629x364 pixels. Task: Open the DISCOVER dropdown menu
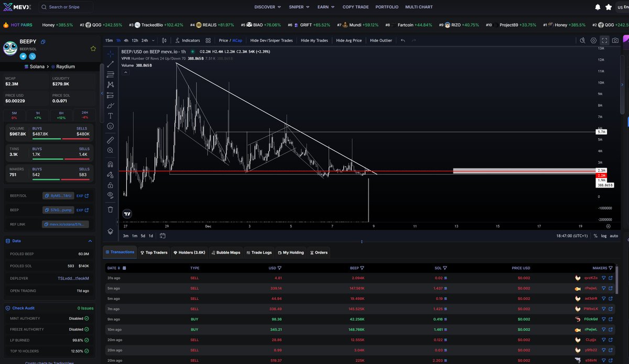(x=266, y=7)
